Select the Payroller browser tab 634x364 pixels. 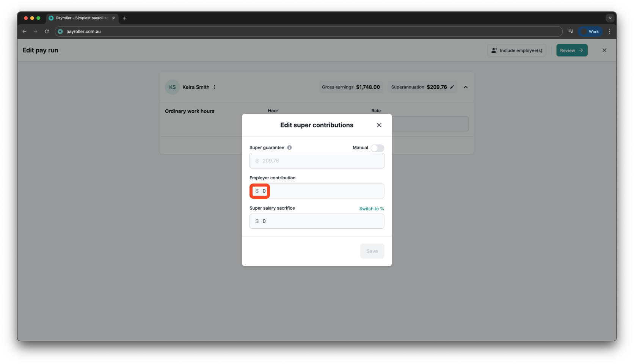click(x=81, y=18)
